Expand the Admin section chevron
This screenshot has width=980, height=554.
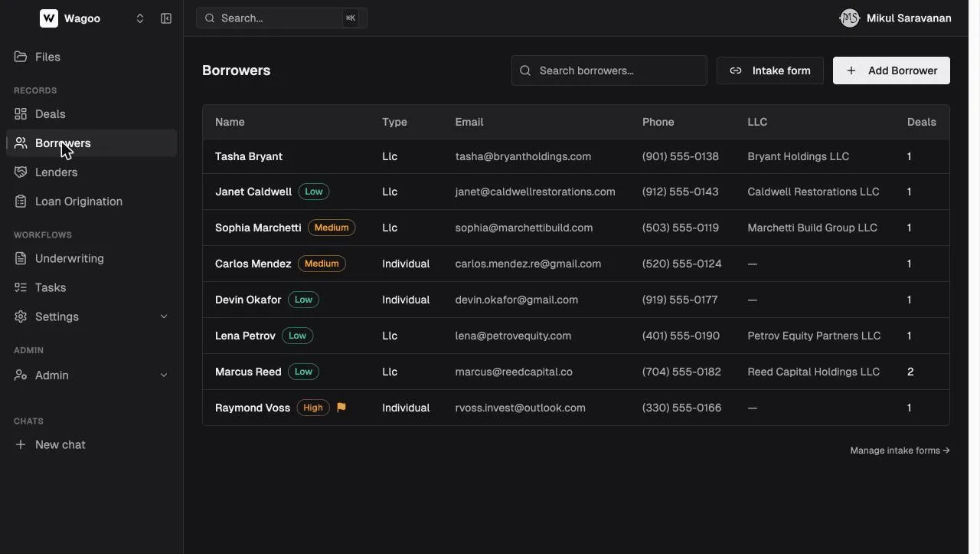pos(163,375)
